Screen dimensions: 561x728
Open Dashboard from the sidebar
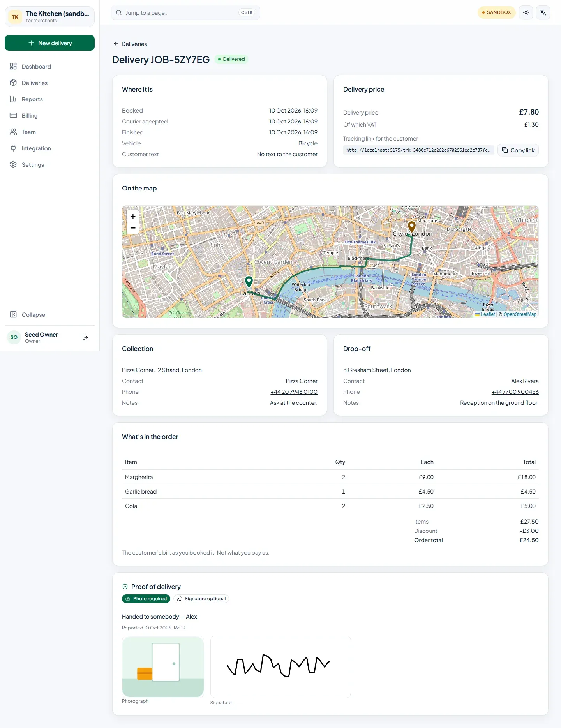pos(49,67)
